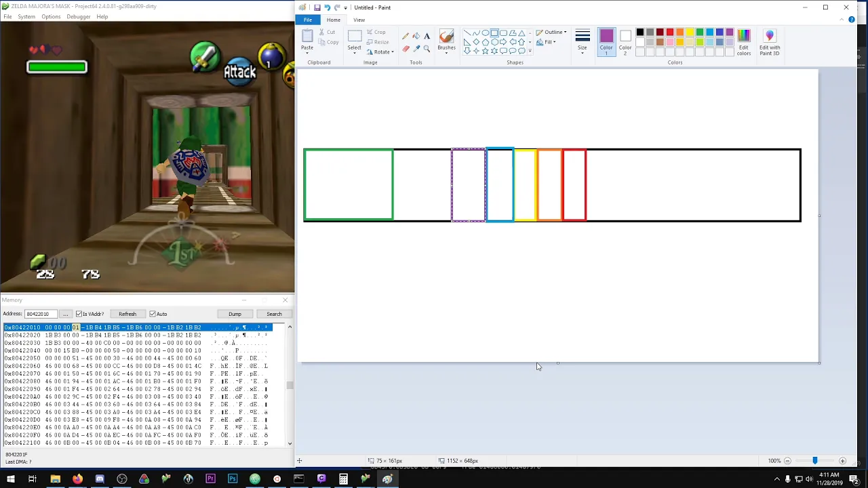Open the line Size dropdown
868x488 pixels.
pyautogui.click(x=582, y=42)
